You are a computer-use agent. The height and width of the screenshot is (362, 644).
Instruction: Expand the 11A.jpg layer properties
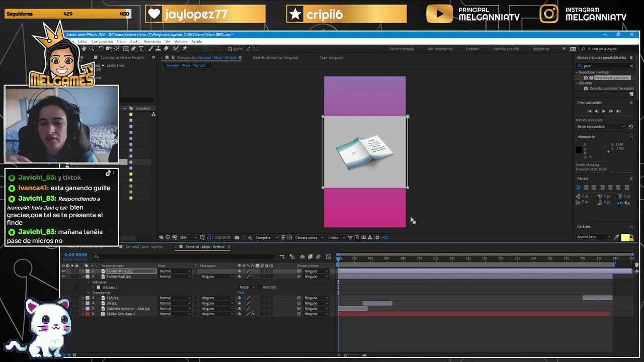(83, 298)
